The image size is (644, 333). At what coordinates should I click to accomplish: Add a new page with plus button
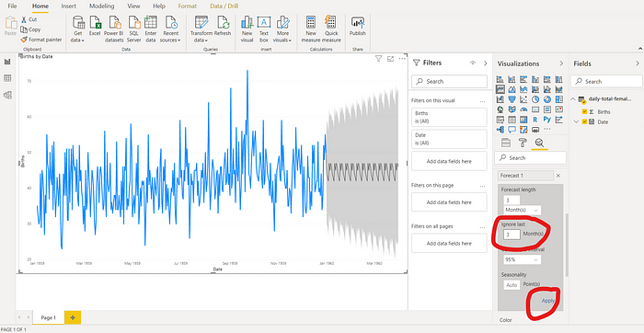73,317
